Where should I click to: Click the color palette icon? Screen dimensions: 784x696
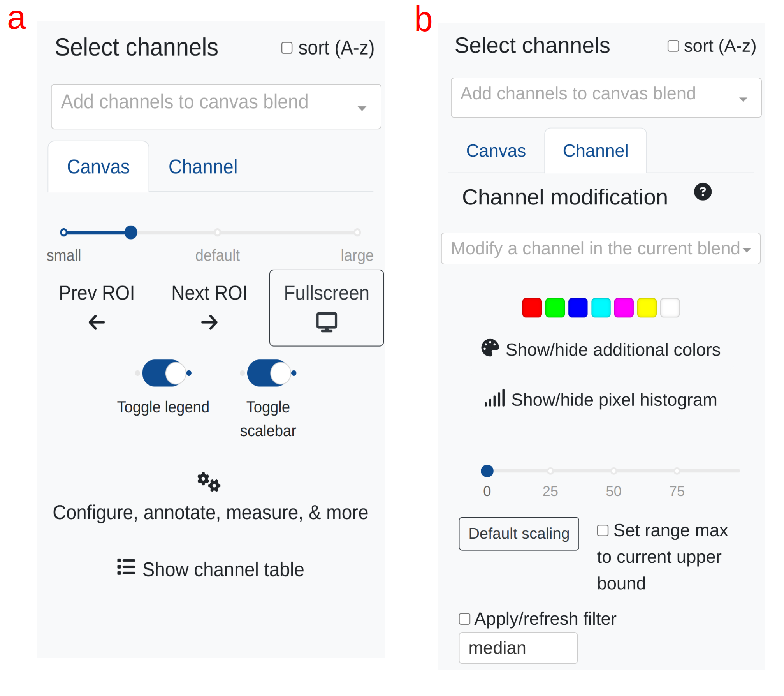(x=490, y=348)
